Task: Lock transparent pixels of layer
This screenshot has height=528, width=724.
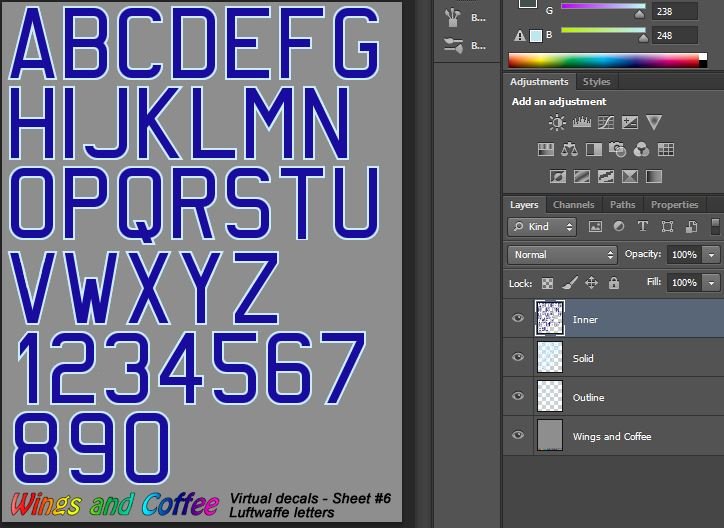Action: [547, 283]
